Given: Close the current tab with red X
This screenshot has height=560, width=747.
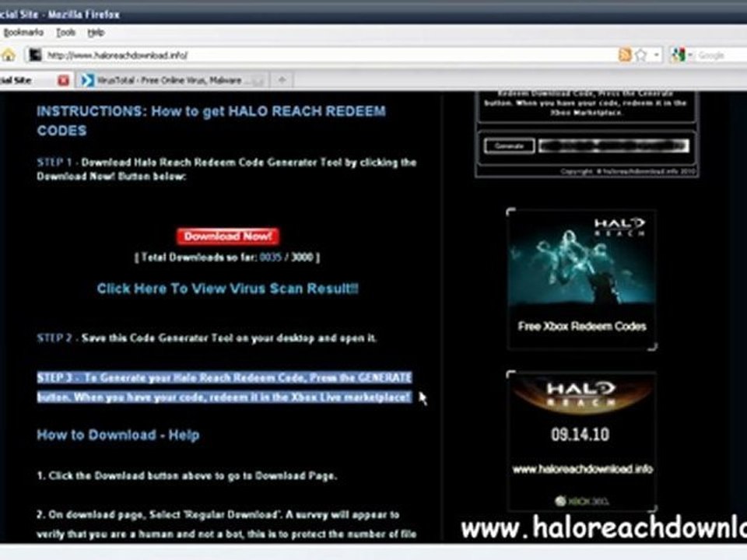Looking at the screenshot, I should pyautogui.click(x=63, y=80).
